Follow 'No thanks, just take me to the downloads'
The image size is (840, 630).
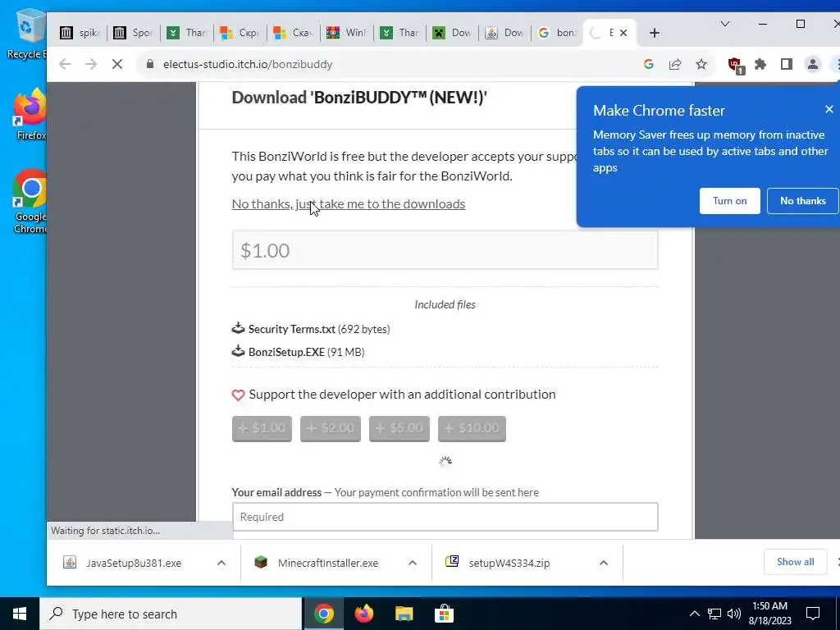pos(348,204)
